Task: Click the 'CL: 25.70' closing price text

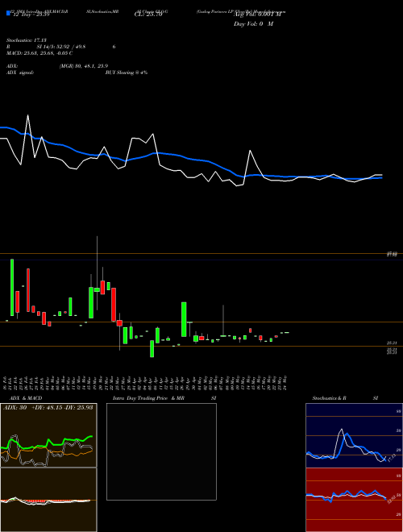Action: point(148,15)
